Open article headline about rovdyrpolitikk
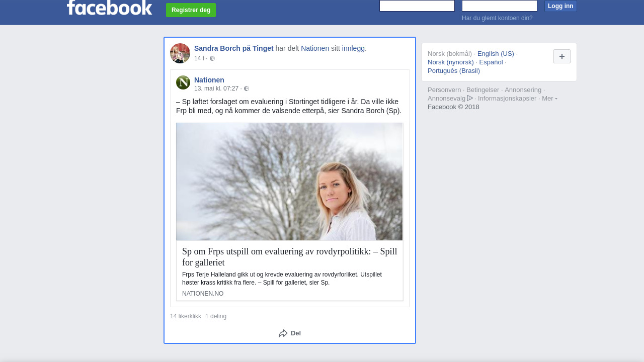The image size is (644, 362). (x=290, y=257)
